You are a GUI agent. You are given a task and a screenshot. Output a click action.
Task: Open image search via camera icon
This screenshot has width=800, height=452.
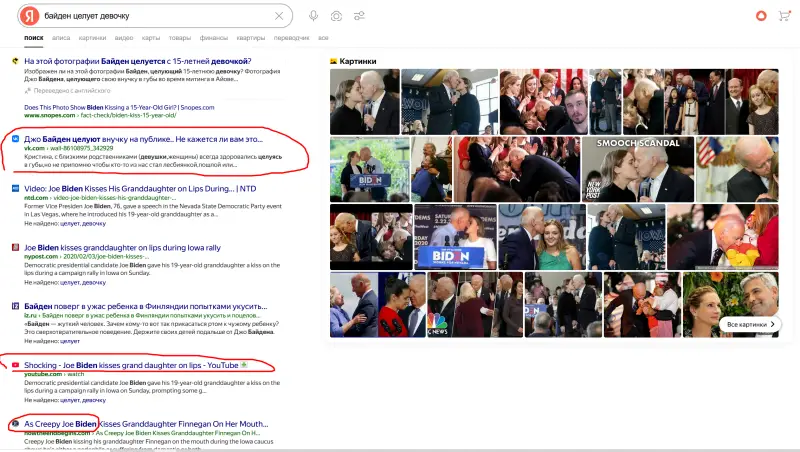[x=336, y=16]
